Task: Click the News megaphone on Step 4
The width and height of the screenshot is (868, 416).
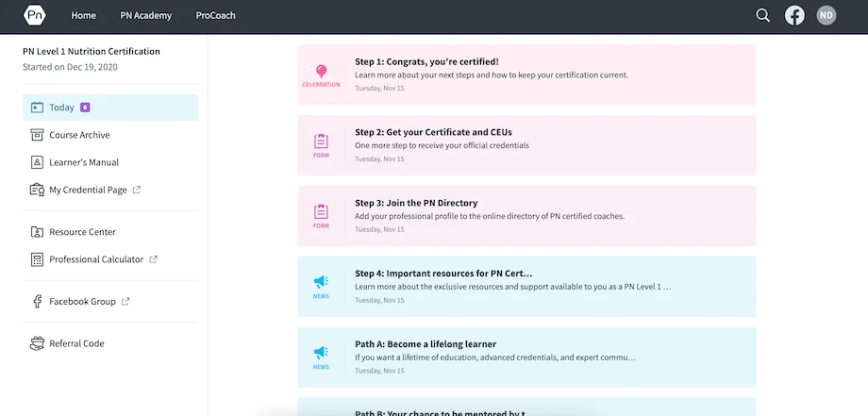Action: tap(321, 282)
